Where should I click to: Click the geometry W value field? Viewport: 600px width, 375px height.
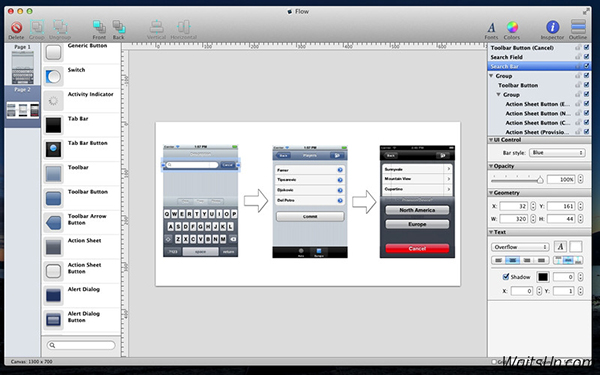pyautogui.click(x=514, y=219)
